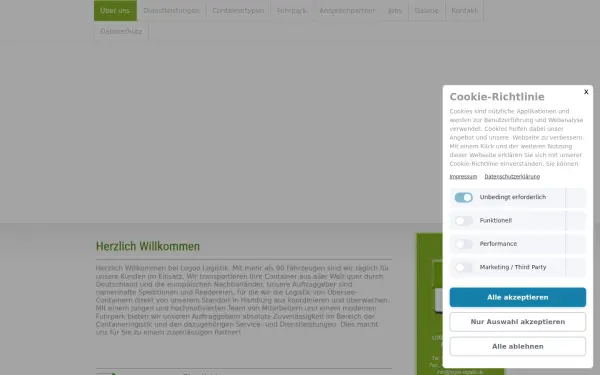Open the Datenschutzerklärung link
Image resolution: width=600 pixels, height=375 pixels.
click(512, 176)
